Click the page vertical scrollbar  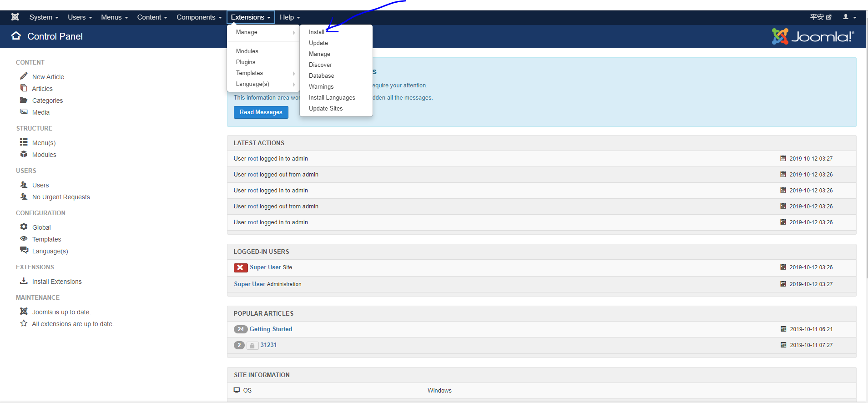866,150
